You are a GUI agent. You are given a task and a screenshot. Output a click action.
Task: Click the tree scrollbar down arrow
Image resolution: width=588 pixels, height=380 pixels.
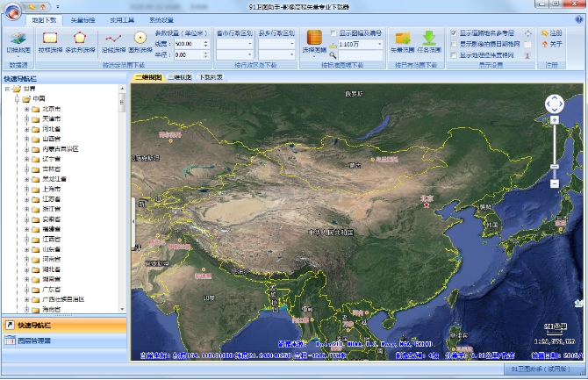tap(122, 310)
